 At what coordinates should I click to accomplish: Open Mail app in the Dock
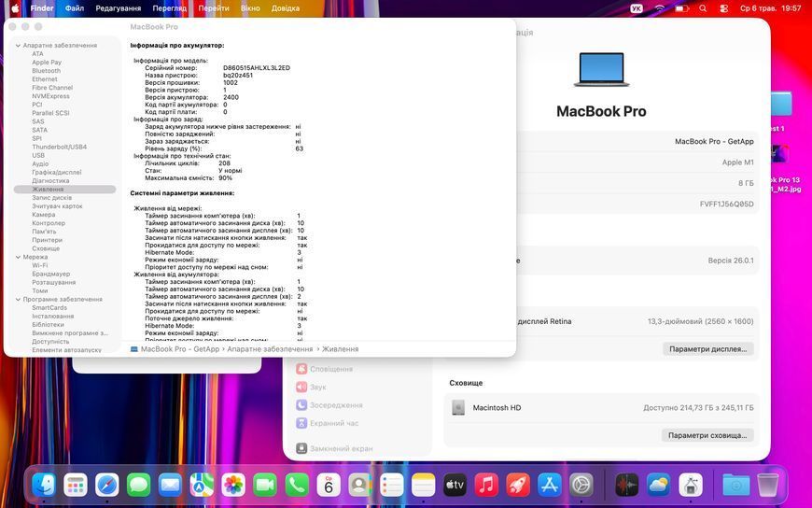(171, 486)
